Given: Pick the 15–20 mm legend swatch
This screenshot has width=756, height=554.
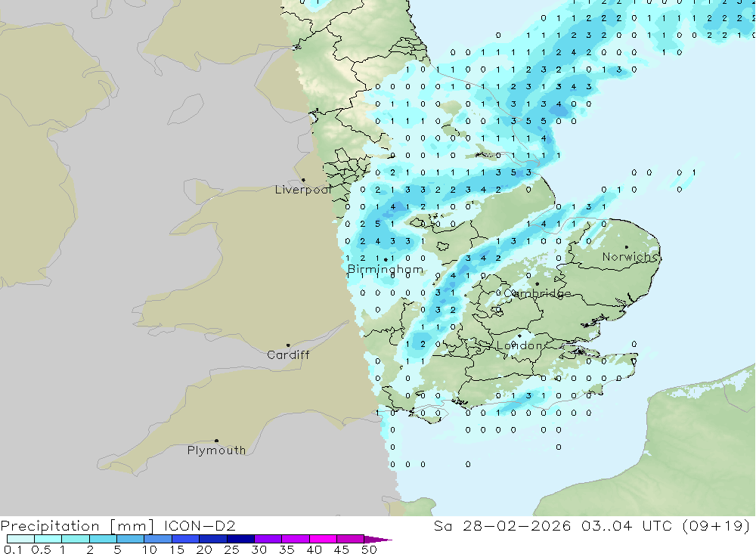Looking at the screenshot, I should pos(185,539).
